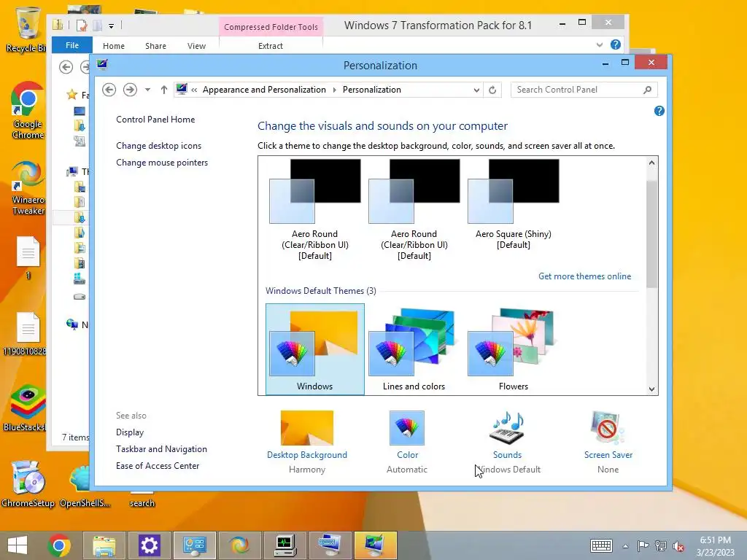Viewport: 747px width, 560px height.
Task: Open Recycle Bin desktop icon
Action: pyautogui.click(x=26, y=29)
